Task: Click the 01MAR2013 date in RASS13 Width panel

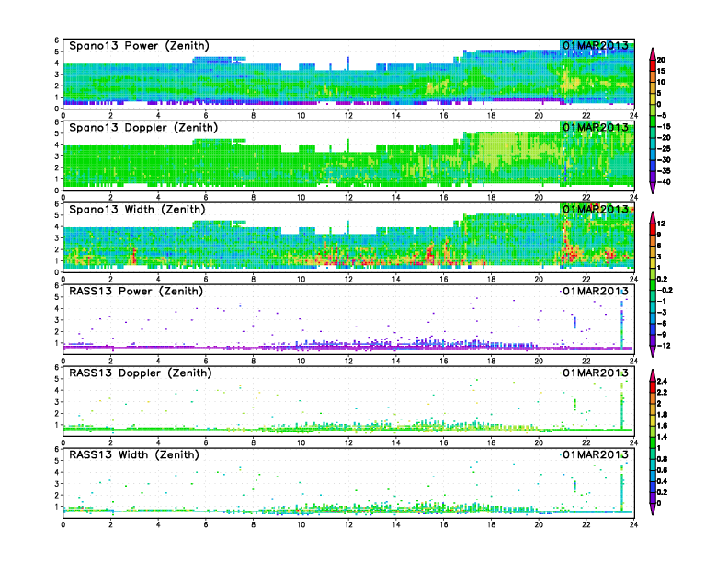Action: click(597, 455)
